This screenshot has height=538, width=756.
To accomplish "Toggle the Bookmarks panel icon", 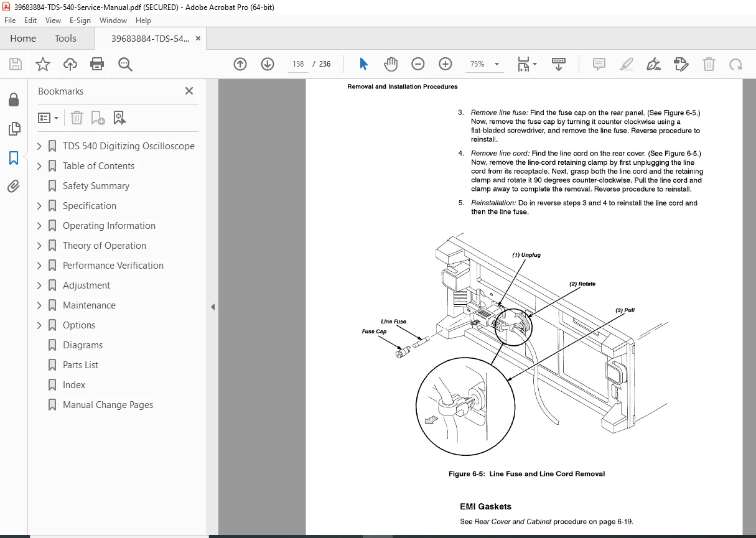I will [x=14, y=157].
